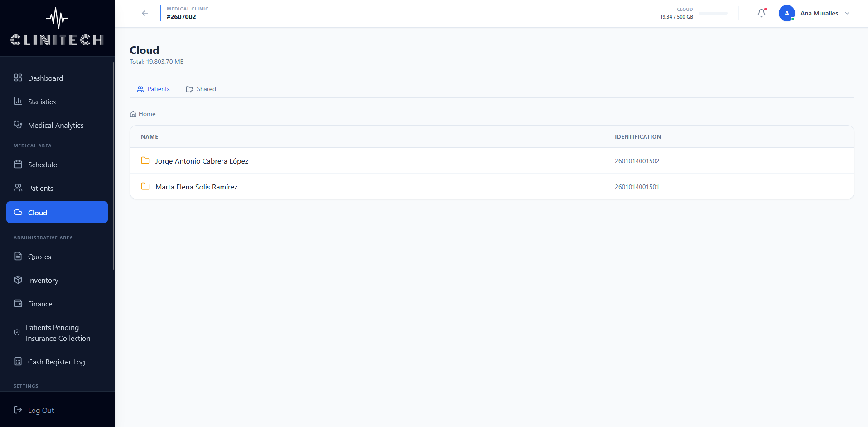Open the Schedule calendar entry
The image size is (868, 427).
[57, 165]
